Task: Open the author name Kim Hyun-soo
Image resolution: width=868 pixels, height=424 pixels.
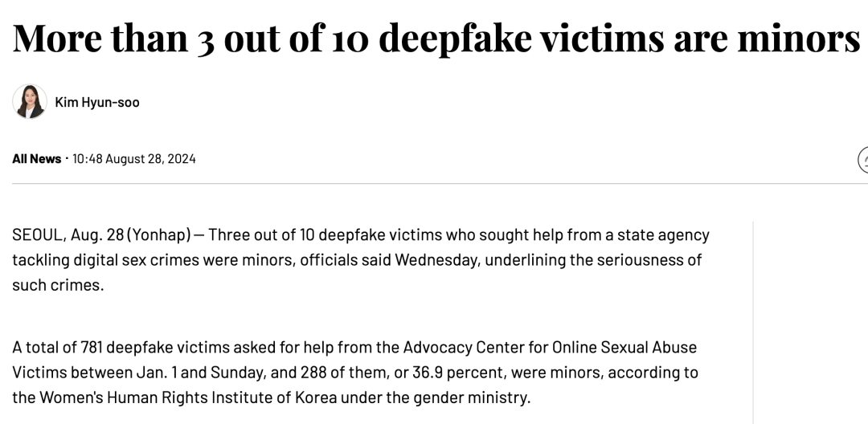Action: click(x=97, y=102)
